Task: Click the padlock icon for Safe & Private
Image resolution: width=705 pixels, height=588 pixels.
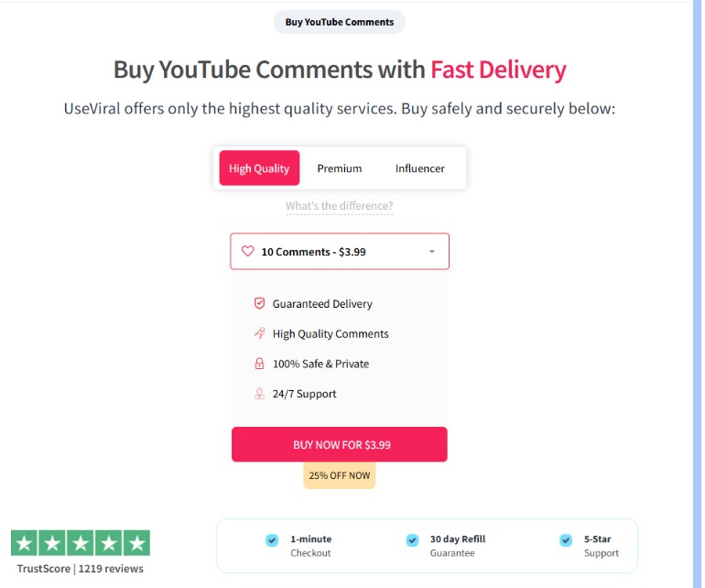Action: [259, 364]
